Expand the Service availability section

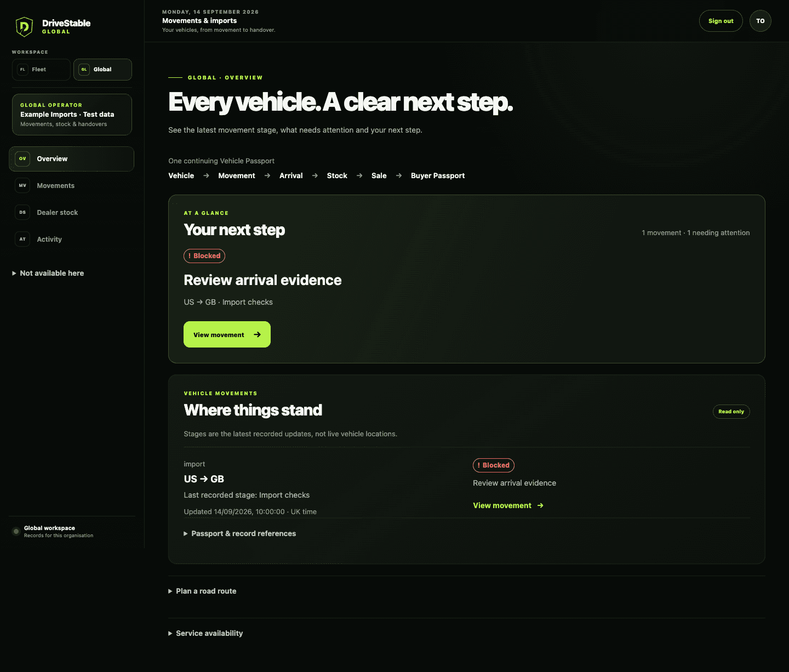point(205,633)
